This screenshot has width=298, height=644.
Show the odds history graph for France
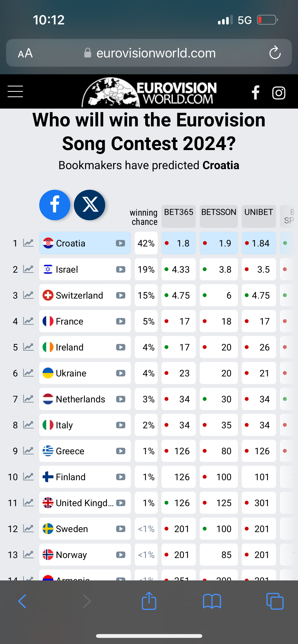(x=28, y=321)
